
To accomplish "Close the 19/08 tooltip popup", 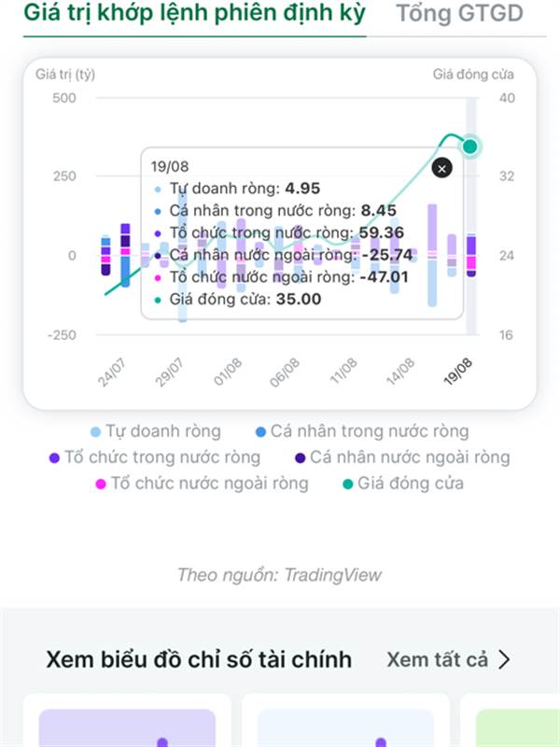I will (x=441, y=168).
